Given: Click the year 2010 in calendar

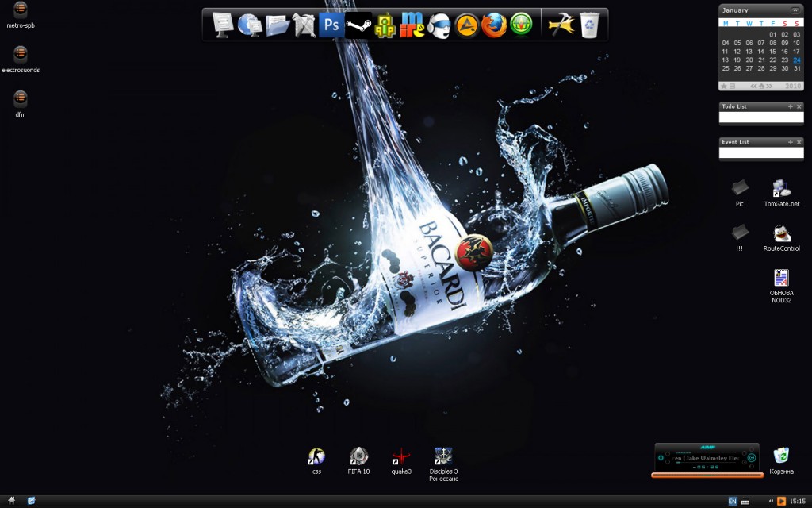Looking at the screenshot, I should click(x=793, y=86).
